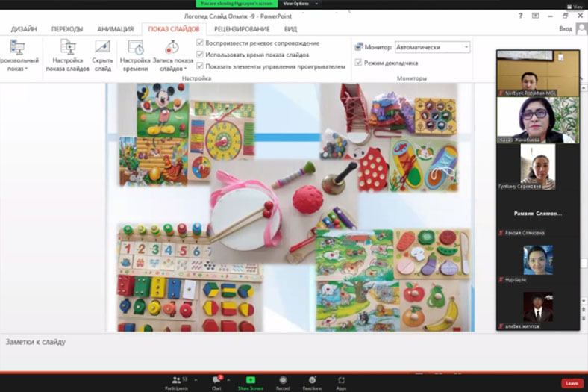Screen dimensions: 588x392
Task: Click the green Share Screen icon
Action: pyautogui.click(x=250, y=380)
